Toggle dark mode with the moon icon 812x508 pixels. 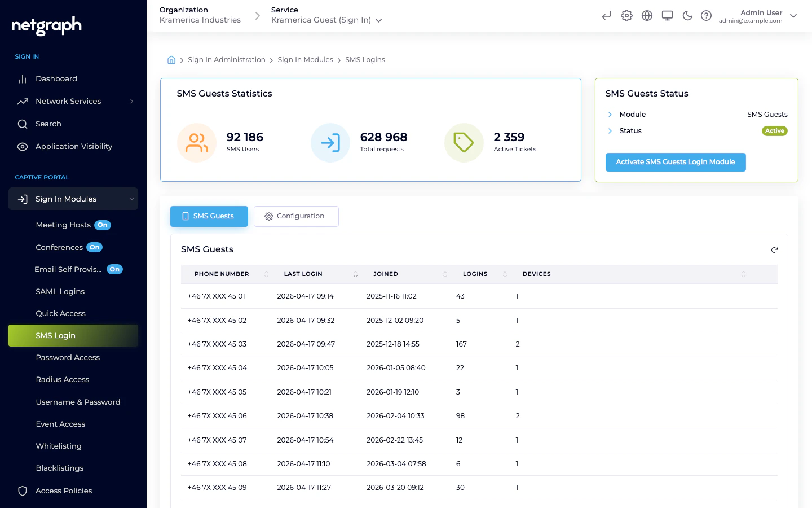[687, 16]
